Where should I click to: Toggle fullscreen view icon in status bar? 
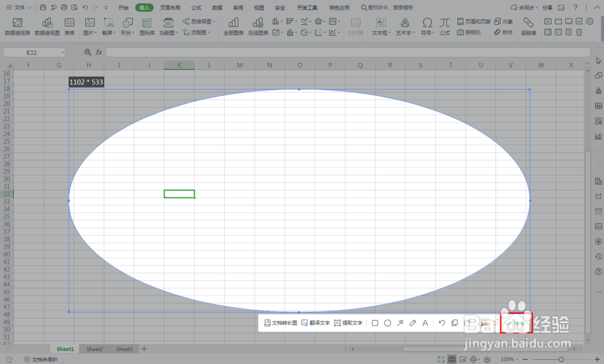(441, 359)
